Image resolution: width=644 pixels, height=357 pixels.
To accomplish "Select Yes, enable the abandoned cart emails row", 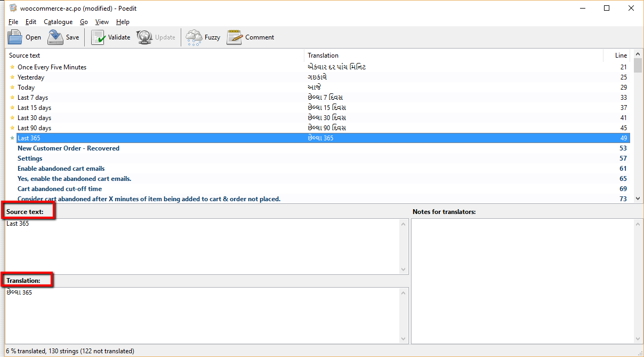I will (x=318, y=179).
